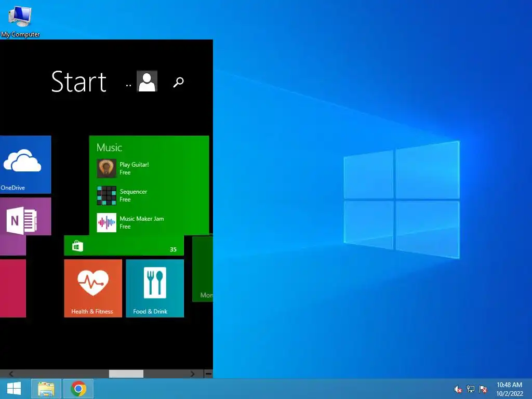Open the Store bag icon
Viewport: 532px width, 399px height.
click(x=78, y=246)
